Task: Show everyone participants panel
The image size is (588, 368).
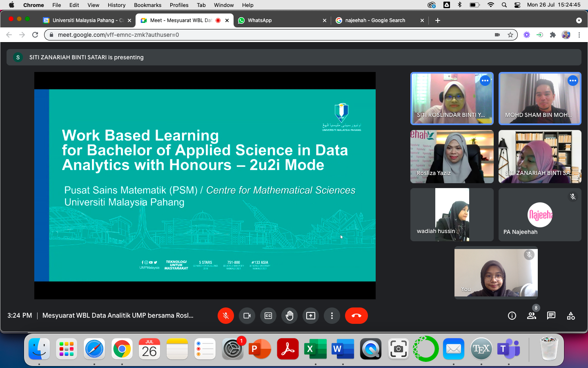Action: point(532,316)
